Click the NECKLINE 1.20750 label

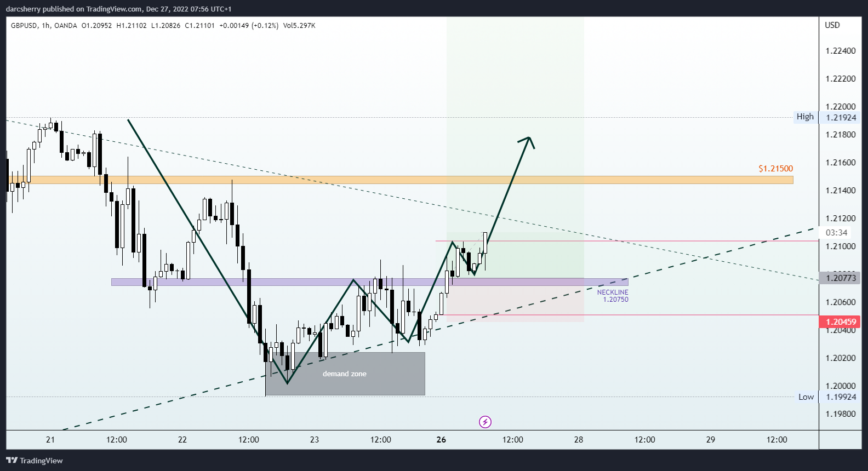[613, 296]
